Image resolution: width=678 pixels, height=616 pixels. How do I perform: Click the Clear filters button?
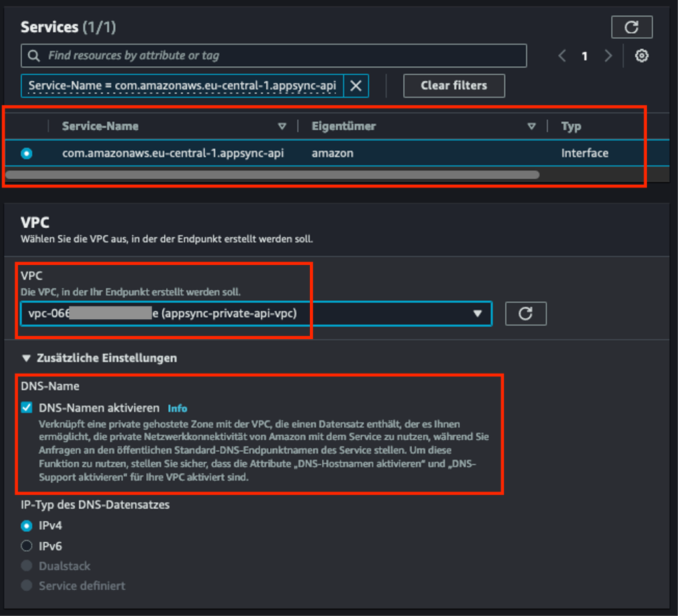click(454, 85)
